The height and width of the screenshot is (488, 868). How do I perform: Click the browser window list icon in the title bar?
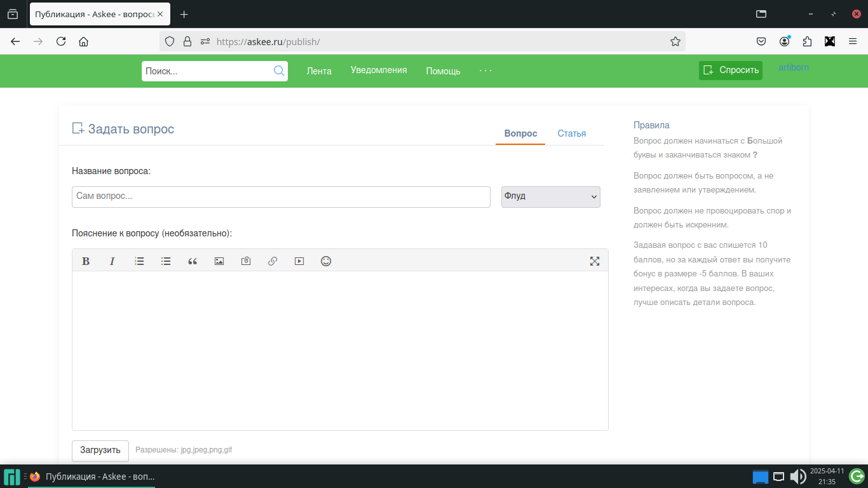point(761,14)
